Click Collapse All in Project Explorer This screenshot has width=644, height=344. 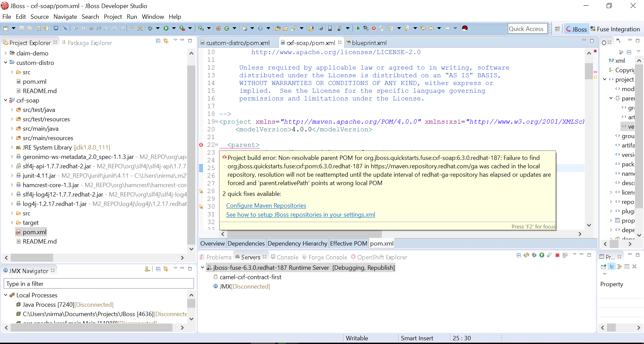click(x=158, y=41)
